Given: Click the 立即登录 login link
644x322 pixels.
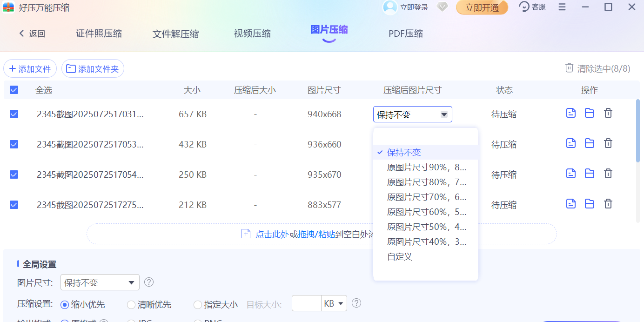Looking at the screenshot, I should (414, 7).
